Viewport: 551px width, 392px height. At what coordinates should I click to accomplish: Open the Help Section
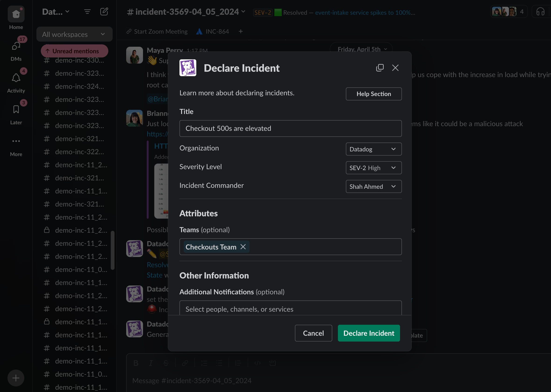click(374, 94)
